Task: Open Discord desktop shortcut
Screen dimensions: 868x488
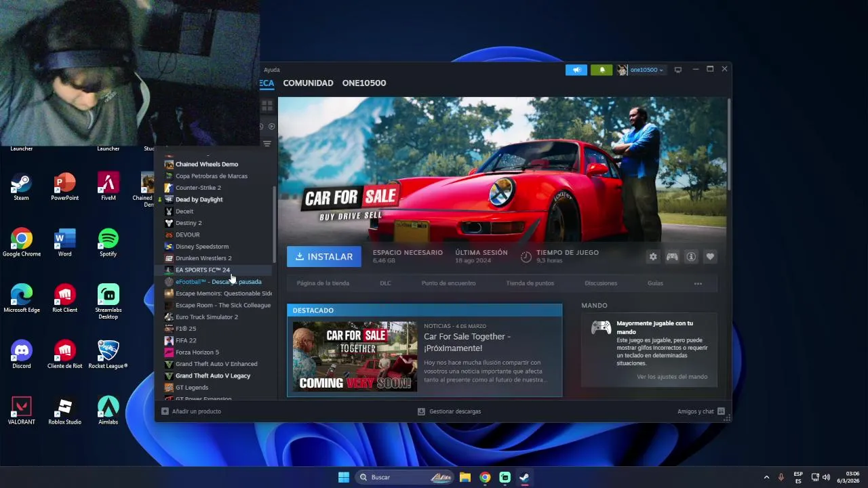Action: point(21,354)
